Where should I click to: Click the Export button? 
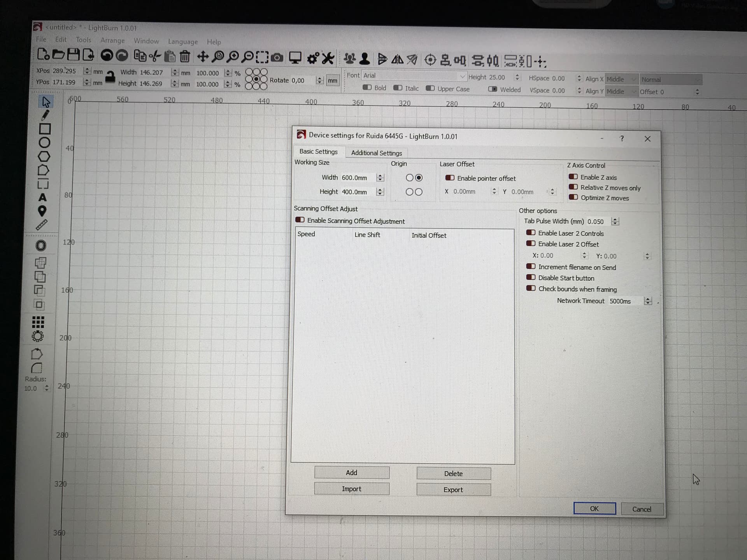(x=454, y=490)
